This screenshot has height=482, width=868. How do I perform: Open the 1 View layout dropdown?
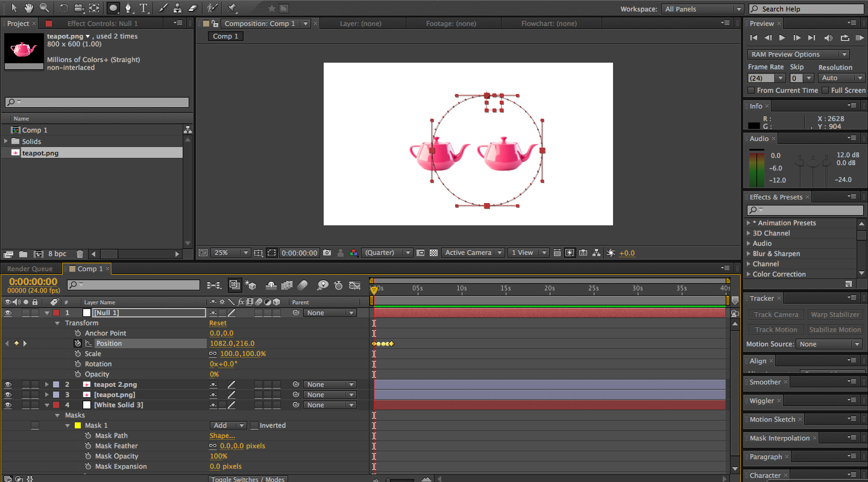coord(528,253)
